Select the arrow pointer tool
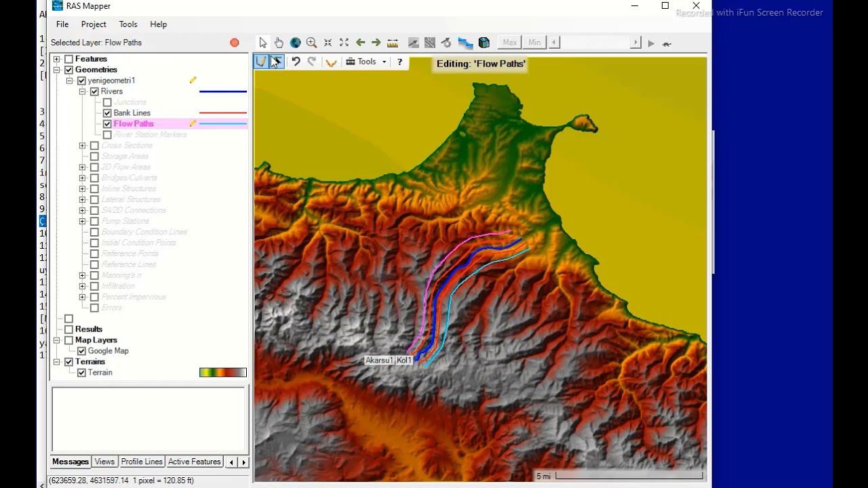The height and width of the screenshot is (488, 868). pos(263,43)
